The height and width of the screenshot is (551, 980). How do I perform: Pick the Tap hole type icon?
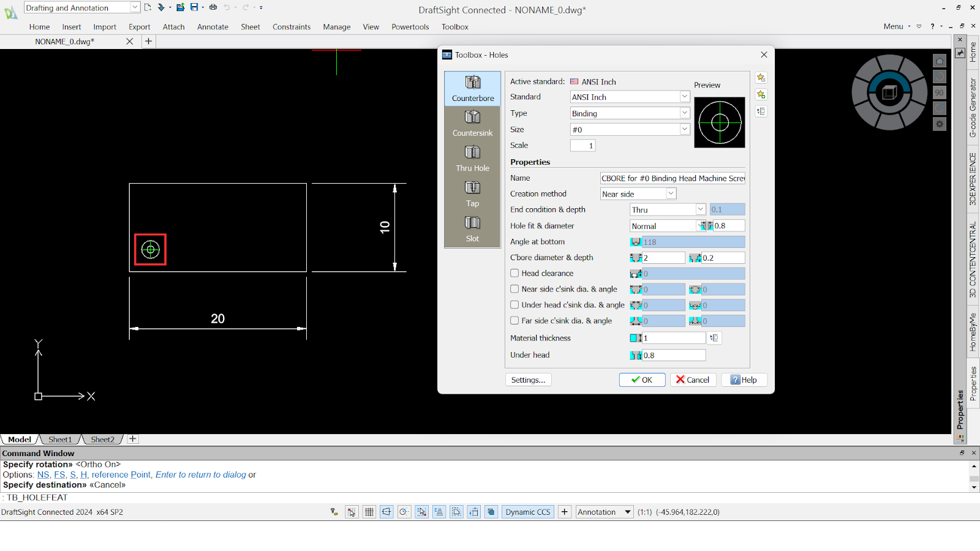point(472,194)
